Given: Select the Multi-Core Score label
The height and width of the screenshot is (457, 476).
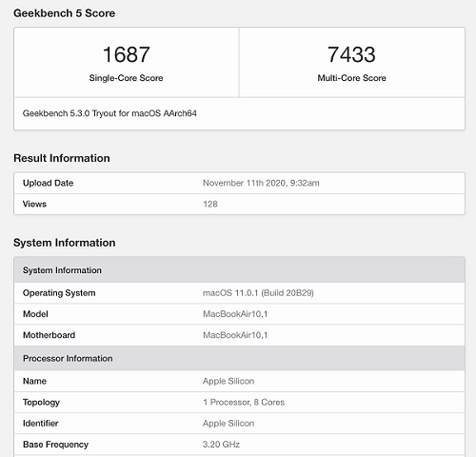Looking at the screenshot, I should (x=351, y=78).
